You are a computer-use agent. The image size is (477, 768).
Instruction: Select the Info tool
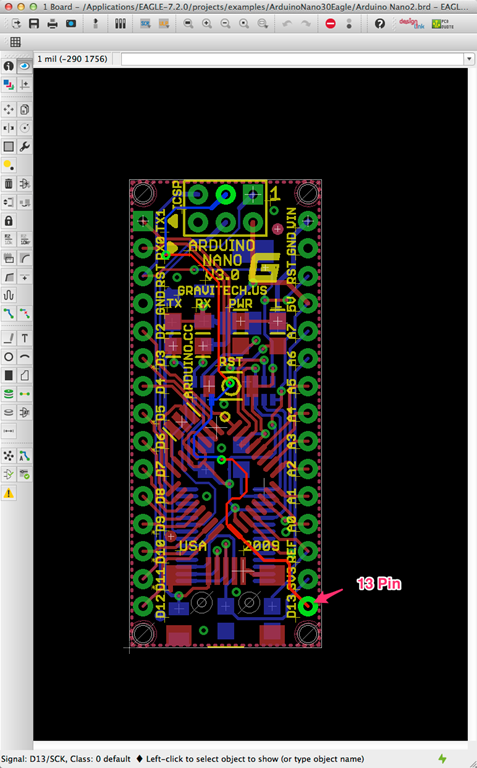click(9, 66)
